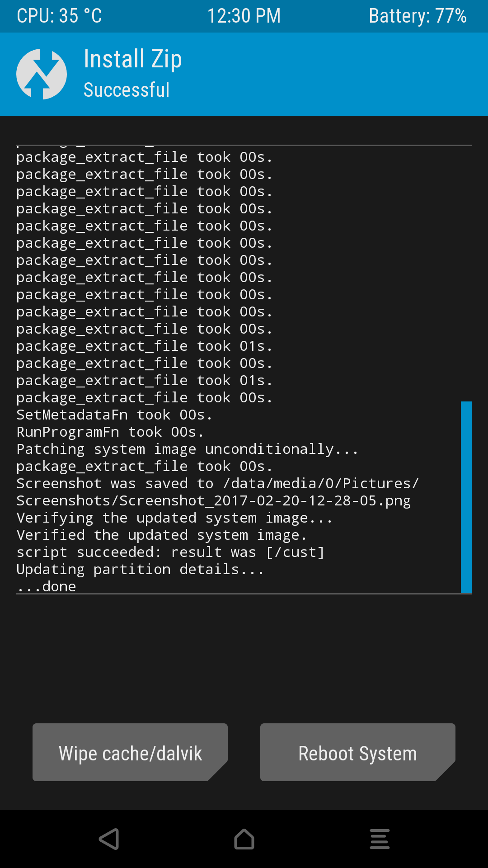488x868 pixels.
Task: Open the console log menu icon
Action: [x=380, y=839]
